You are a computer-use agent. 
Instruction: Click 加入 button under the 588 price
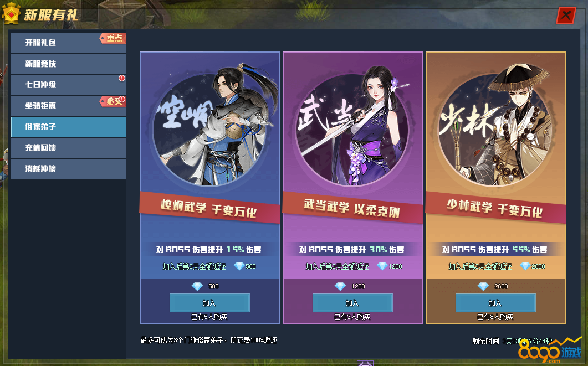click(209, 303)
